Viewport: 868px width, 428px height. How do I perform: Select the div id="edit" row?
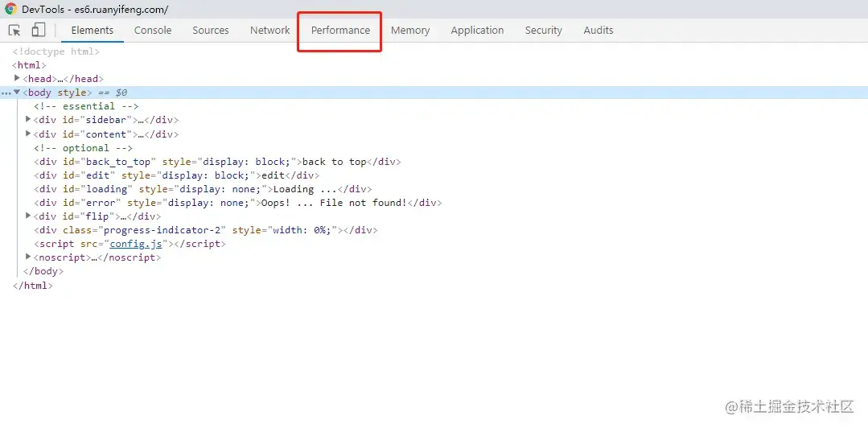point(177,175)
